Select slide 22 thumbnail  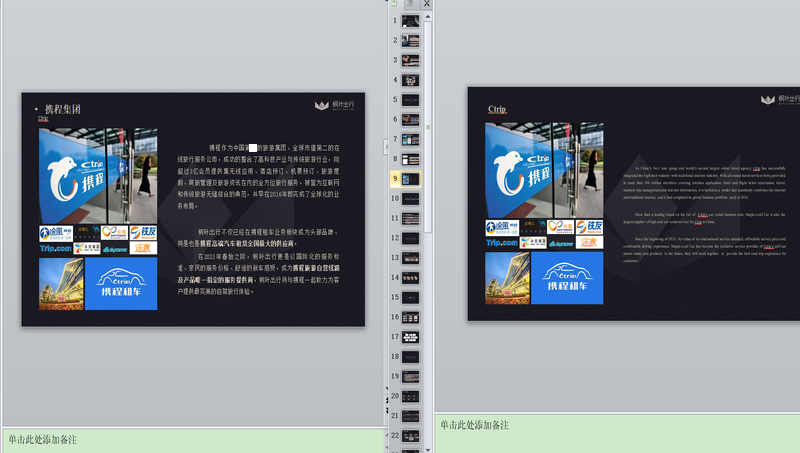pyautogui.click(x=410, y=436)
